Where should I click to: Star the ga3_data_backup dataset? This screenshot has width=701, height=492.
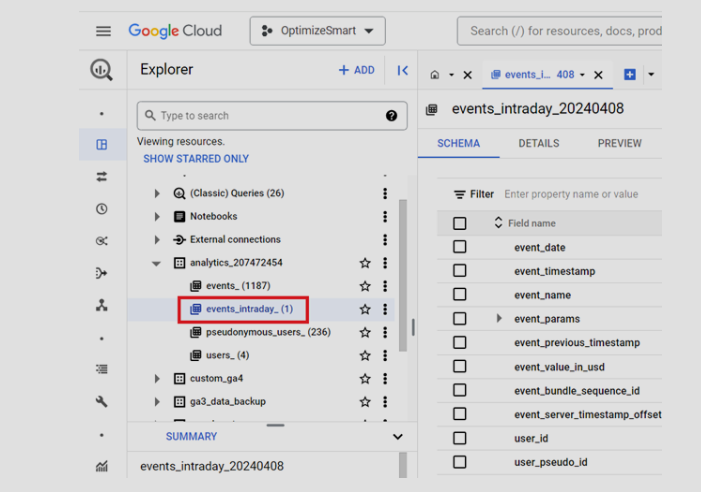[x=365, y=402]
